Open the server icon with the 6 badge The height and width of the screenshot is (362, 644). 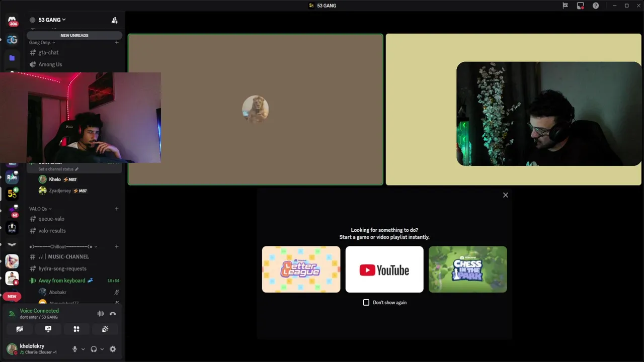[12, 278]
